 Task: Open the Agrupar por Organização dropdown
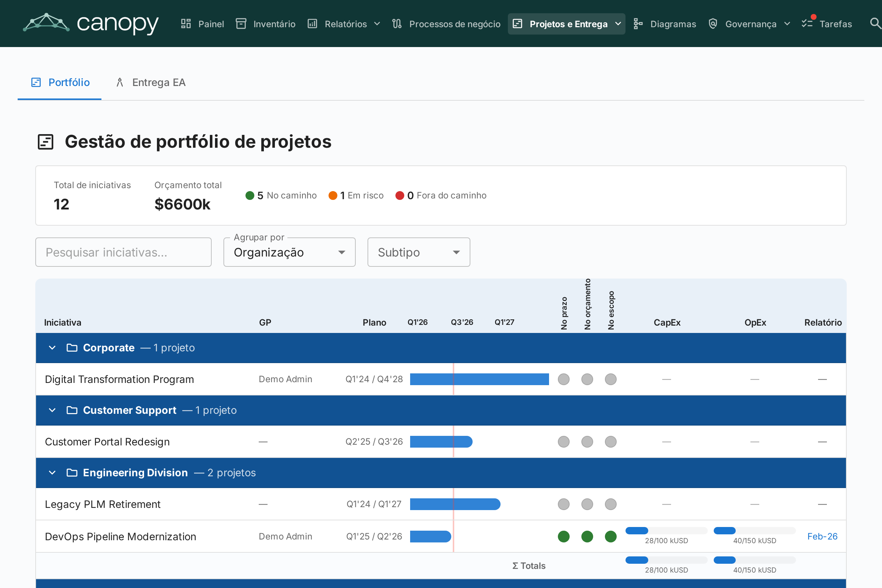[290, 252]
